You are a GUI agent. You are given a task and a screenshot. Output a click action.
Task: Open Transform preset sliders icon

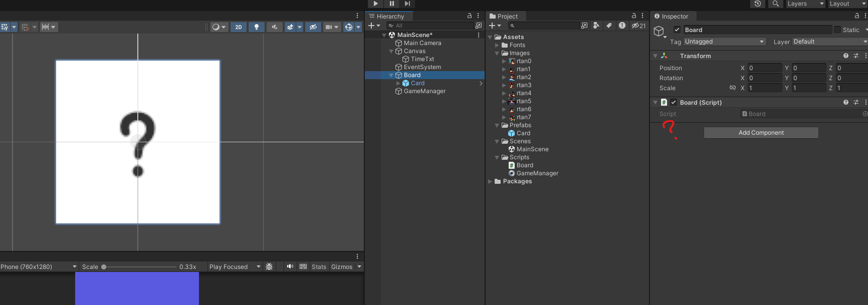856,56
